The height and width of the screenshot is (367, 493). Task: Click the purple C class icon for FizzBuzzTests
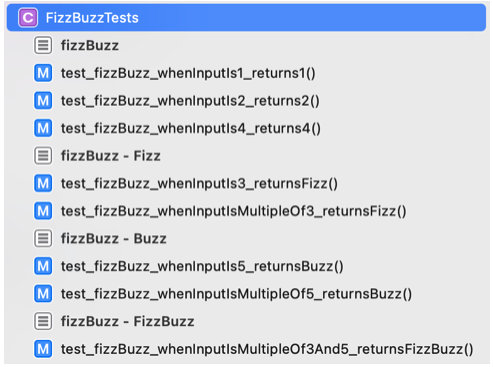point(28,18)
